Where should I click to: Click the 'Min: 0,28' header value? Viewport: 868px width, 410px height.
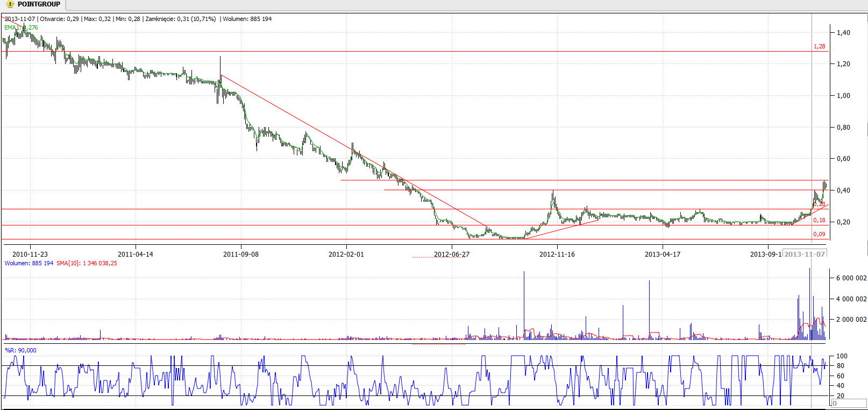point(127,19)
